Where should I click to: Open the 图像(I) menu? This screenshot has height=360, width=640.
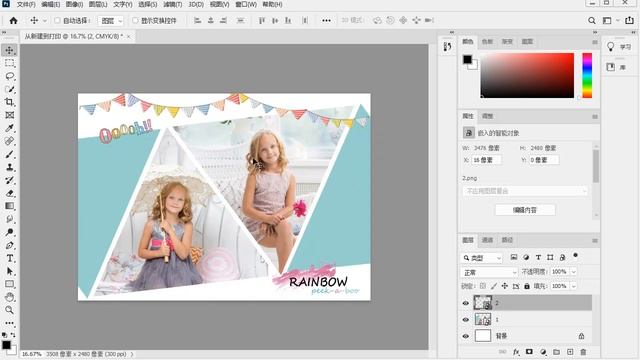(x=74, y=4)
